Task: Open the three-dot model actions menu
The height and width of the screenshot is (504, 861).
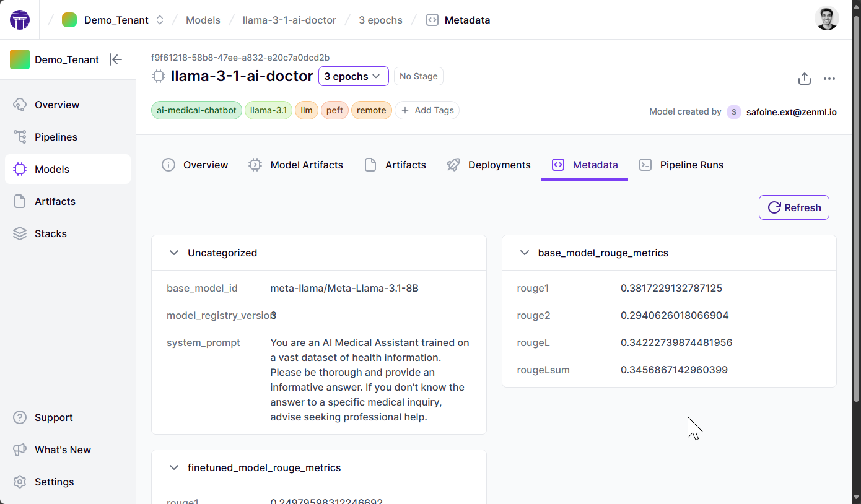Action: point(830,79)
